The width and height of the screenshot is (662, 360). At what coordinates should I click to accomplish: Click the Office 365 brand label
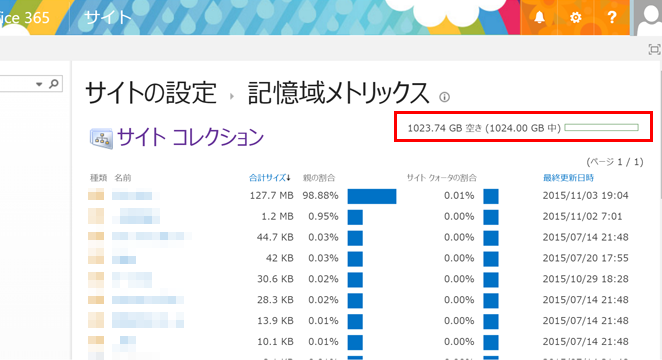point(24,18)
